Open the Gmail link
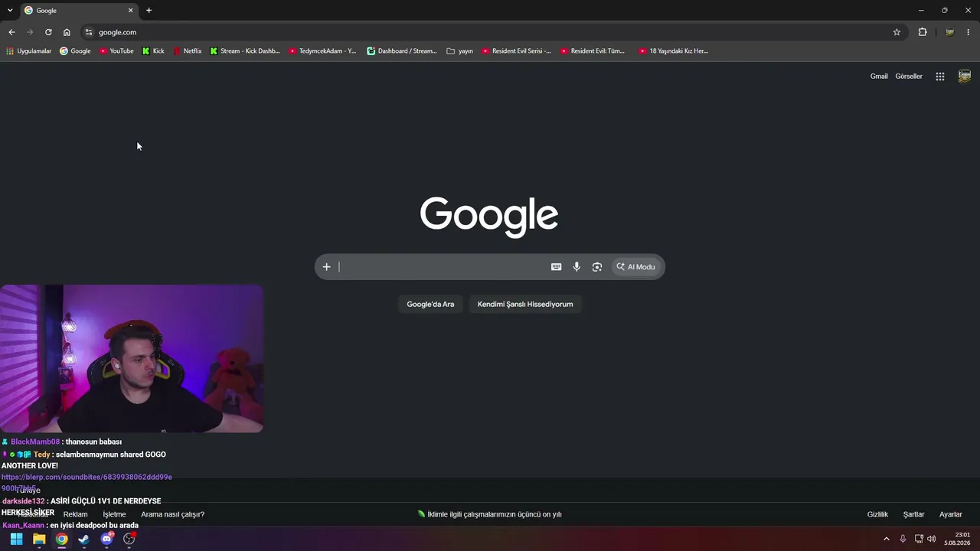This screenshot has height=551, width=980. [x=879, y=77]
